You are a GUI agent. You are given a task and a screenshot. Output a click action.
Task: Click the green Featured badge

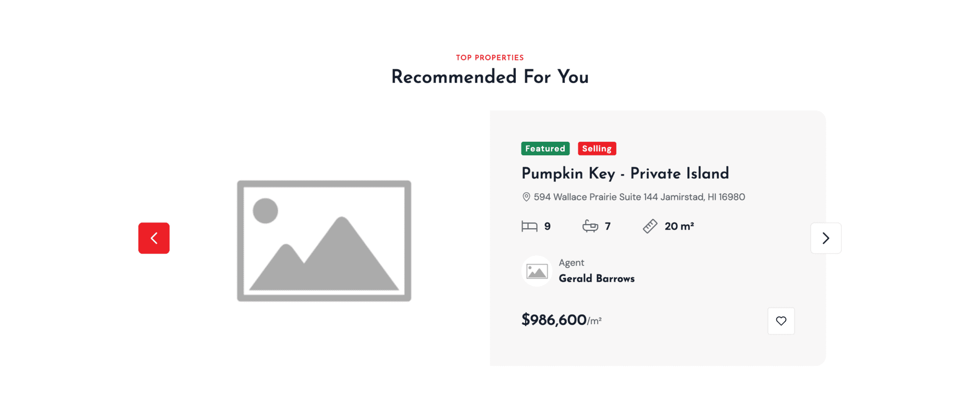(x=545, y=149)
